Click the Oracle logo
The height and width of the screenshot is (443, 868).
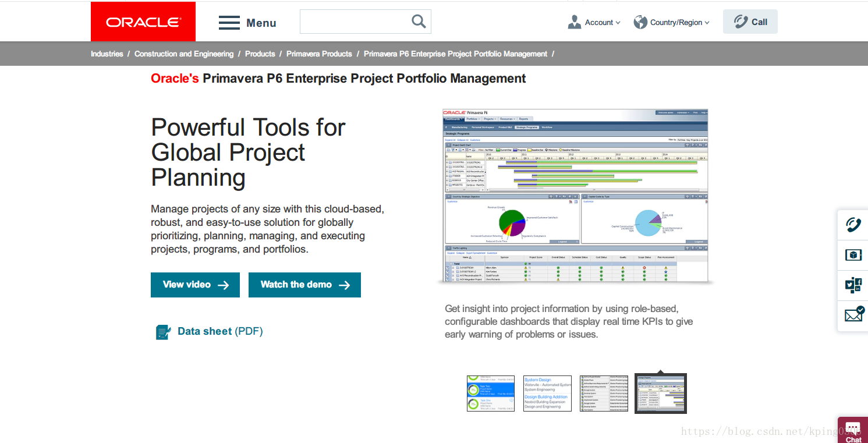point(143,22)
